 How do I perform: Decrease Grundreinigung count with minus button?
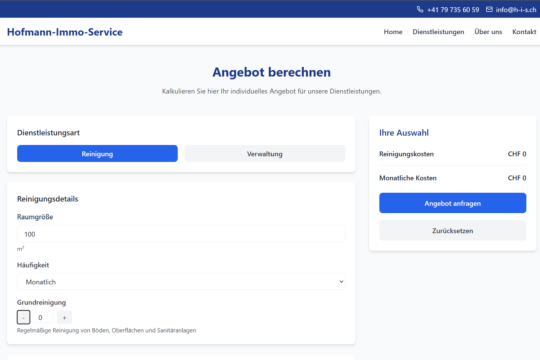tap(23, 317)
